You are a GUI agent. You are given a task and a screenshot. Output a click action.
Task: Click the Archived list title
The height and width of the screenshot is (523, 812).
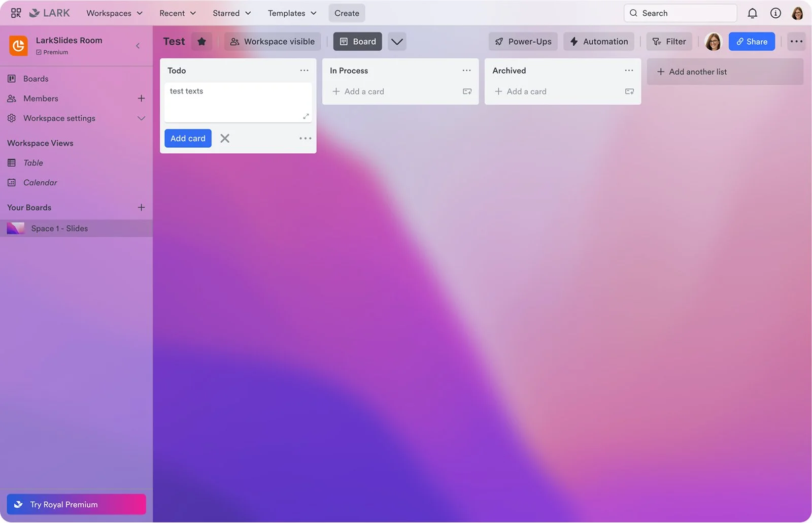509,71
